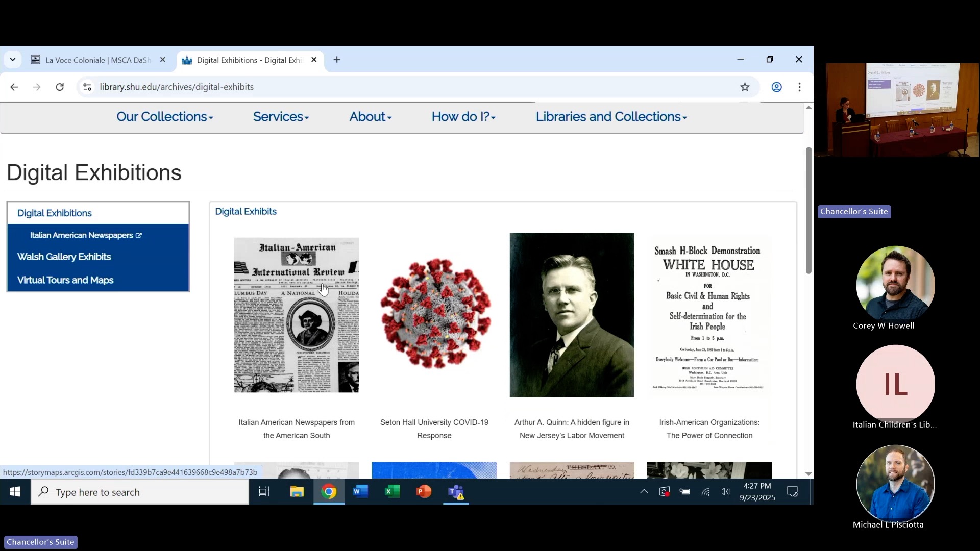980x551 pixels.
Task: Open the Chrome profile icon
Action: point(776,87)
